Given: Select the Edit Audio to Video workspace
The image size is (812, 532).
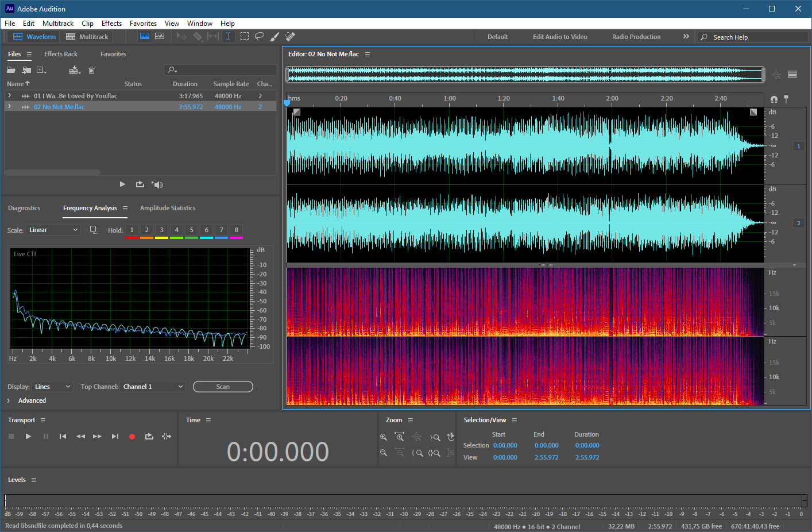Looking at the screenshot, I should tap(560, 37).
